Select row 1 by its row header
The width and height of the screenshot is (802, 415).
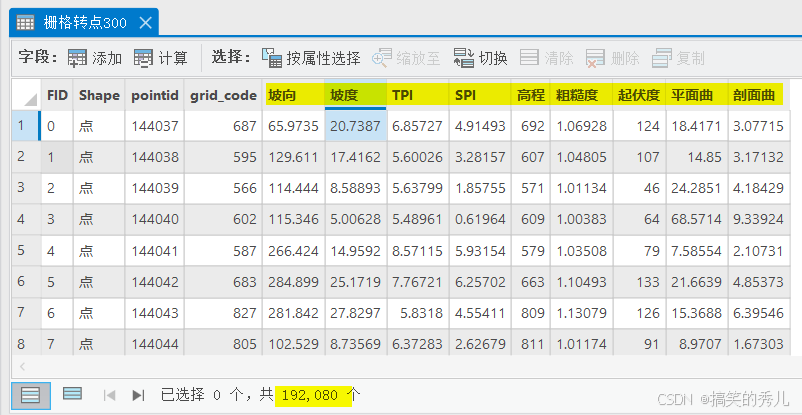(26, 126)
